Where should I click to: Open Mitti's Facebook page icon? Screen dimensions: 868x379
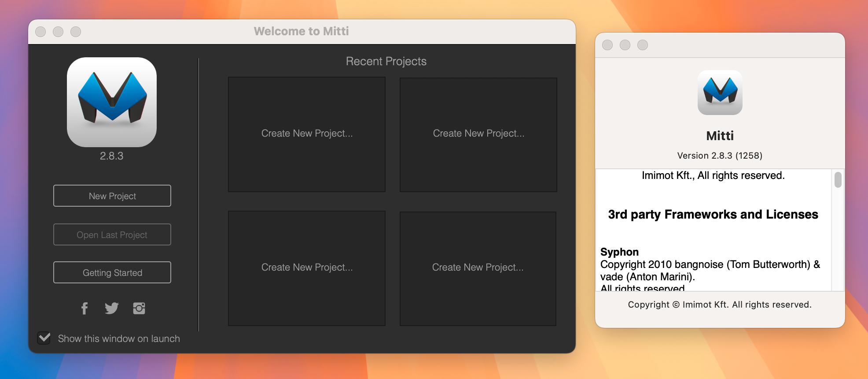coord(85,308)
